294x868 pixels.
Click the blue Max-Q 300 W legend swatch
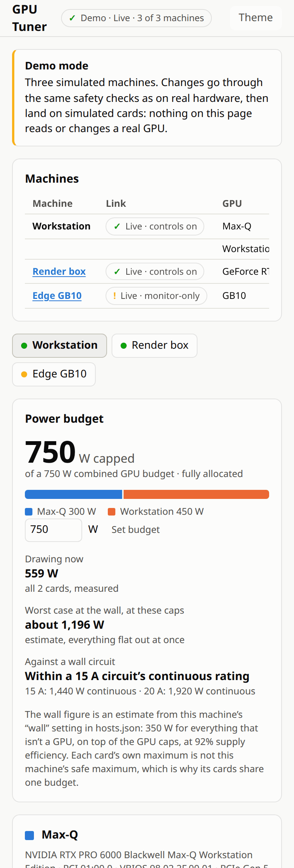pyautogui.click(x=29, y=512)
